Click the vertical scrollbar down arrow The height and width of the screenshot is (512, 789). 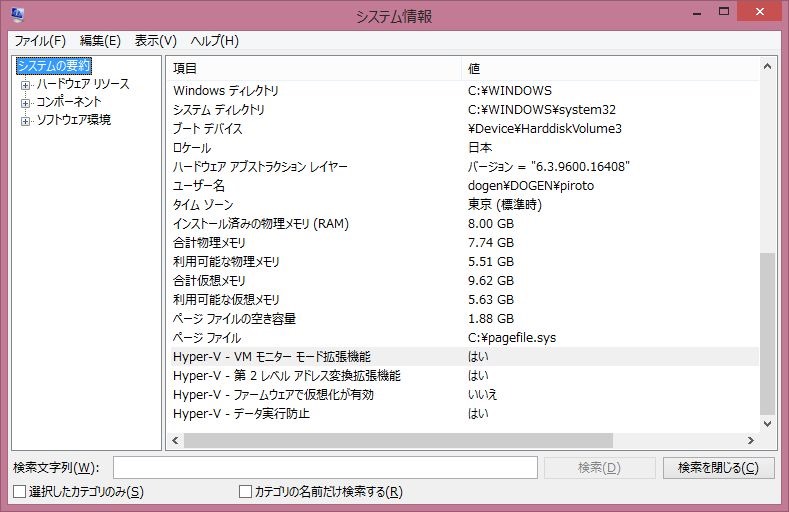[x=768, y=423]
